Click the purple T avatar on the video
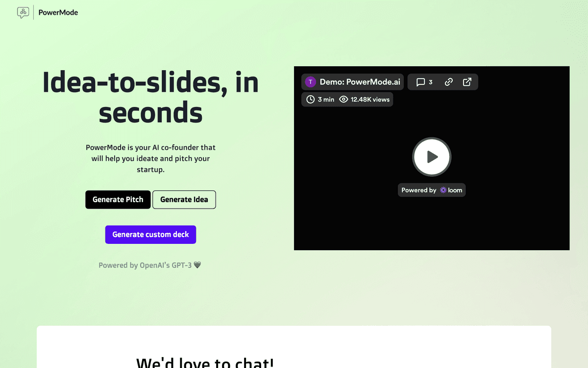Image resolution: width=588 pixels, height=368 pixels. tap(310, 82)
